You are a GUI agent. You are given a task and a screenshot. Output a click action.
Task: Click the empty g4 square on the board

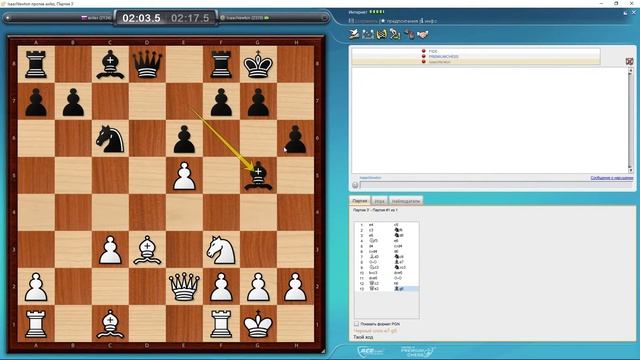tap(258, 212)
